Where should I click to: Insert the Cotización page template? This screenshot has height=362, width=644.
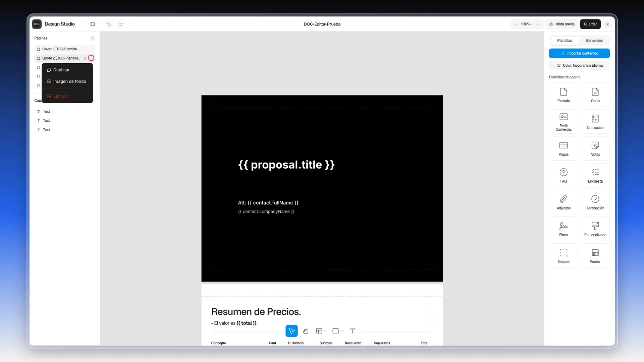coord(595,122)
